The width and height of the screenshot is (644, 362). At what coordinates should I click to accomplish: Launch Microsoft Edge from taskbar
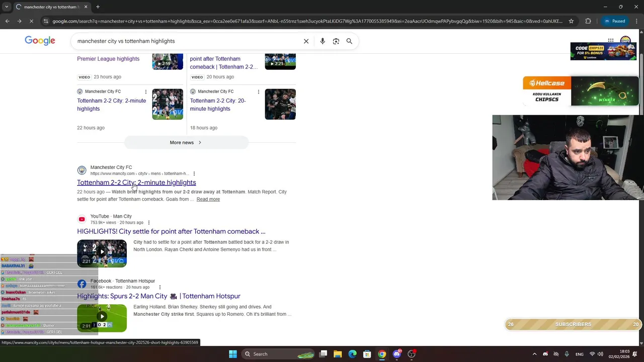click(x=352, y=354)
